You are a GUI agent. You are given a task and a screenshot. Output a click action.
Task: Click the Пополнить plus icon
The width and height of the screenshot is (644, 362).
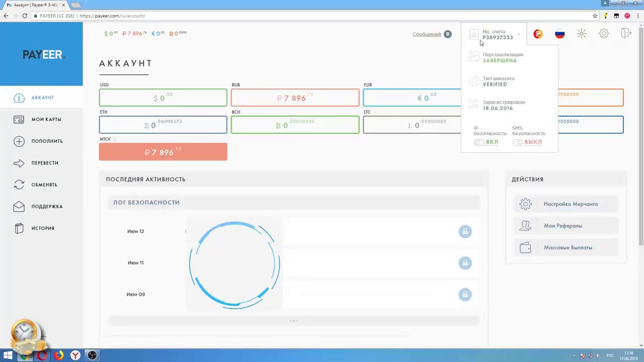pos(19,141)
